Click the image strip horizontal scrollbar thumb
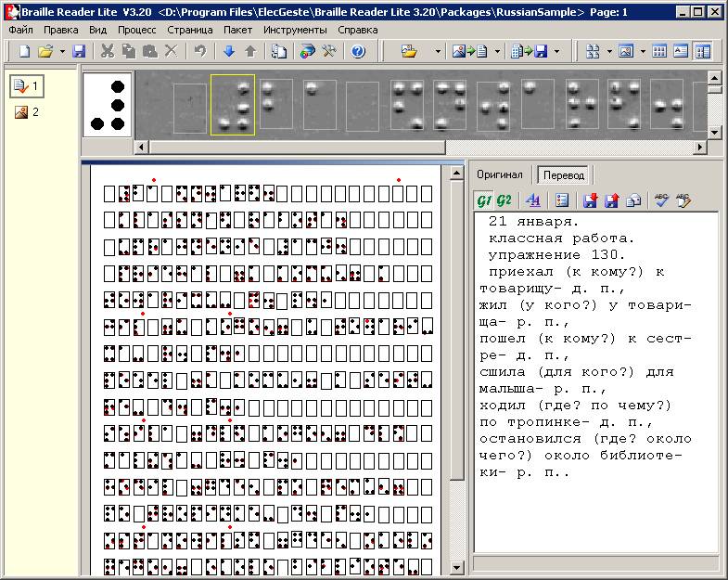 [298, 148]
